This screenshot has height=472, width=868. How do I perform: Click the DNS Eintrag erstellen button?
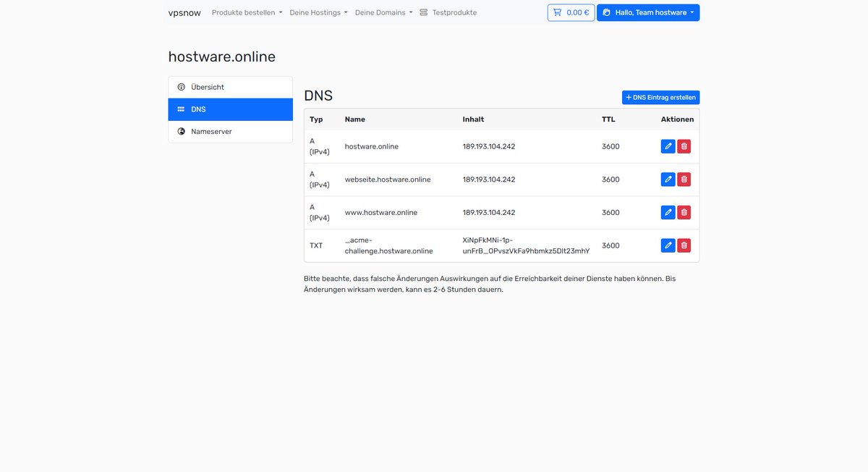tap(660, 96)
